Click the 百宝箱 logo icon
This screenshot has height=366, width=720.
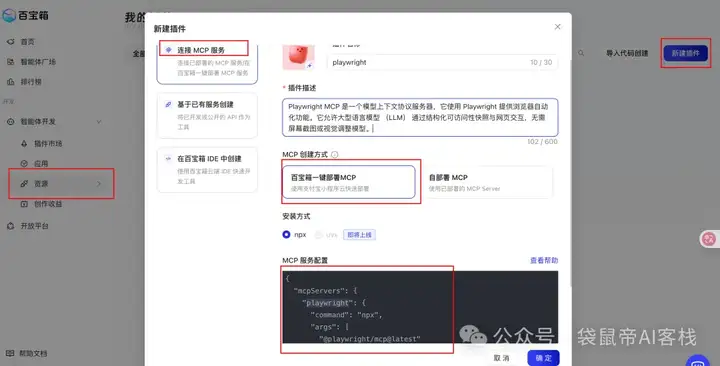pyautogui.click(x=9, y=16)
